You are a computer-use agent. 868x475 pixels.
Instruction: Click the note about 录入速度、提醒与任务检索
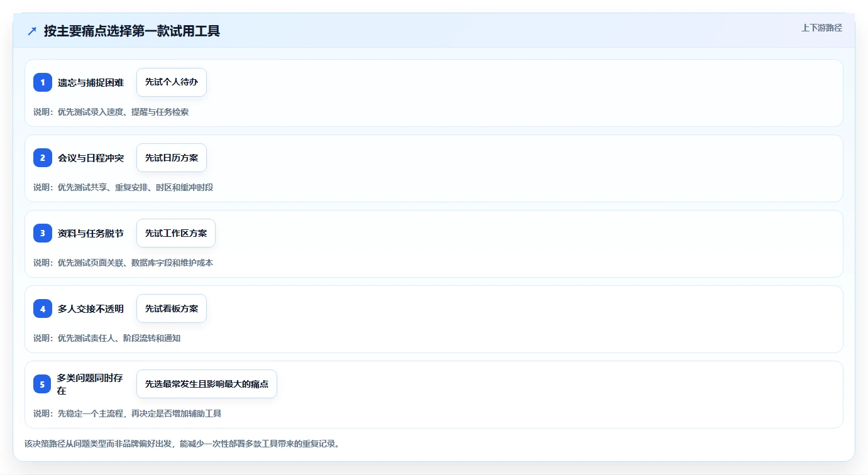111,112
